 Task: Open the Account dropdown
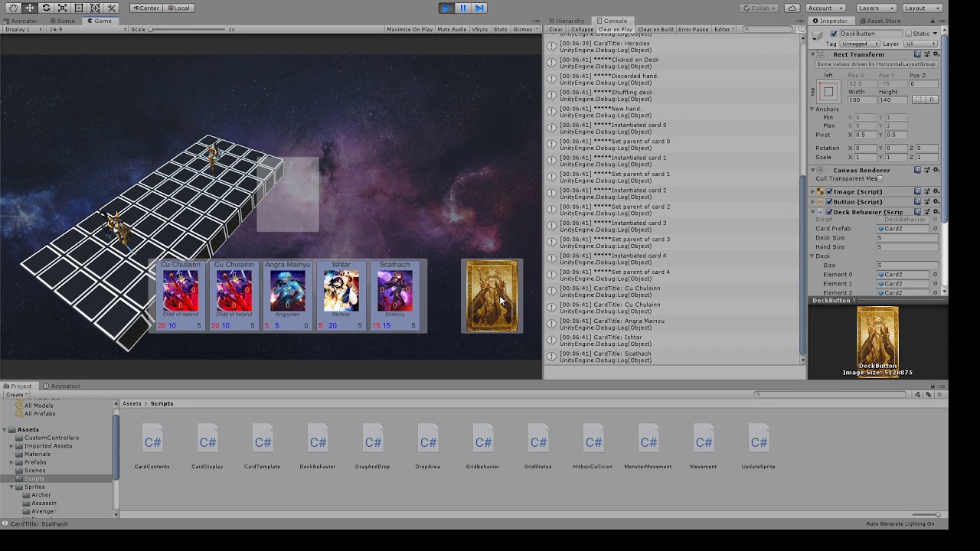coord(825,8)
